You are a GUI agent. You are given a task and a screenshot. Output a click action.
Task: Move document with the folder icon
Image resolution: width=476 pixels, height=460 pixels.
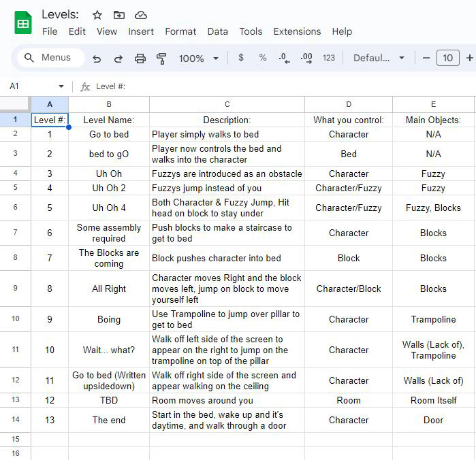118,15
